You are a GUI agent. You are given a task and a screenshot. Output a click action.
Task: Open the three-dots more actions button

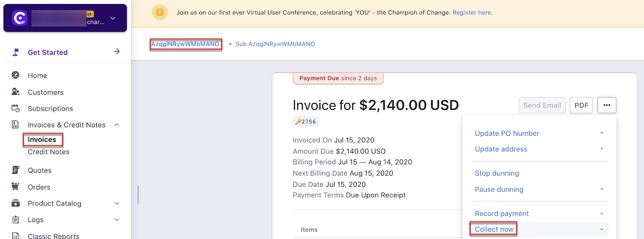(607, 105)
